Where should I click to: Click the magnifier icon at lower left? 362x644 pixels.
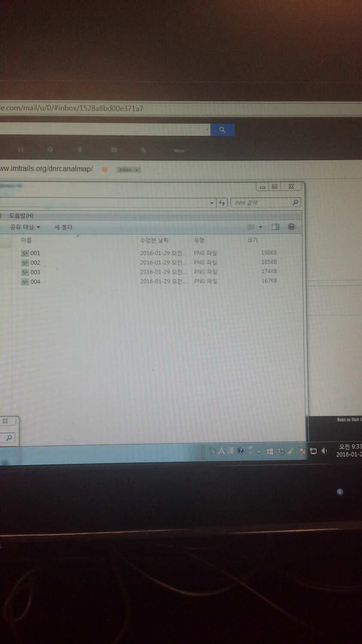tap(9, 437)
